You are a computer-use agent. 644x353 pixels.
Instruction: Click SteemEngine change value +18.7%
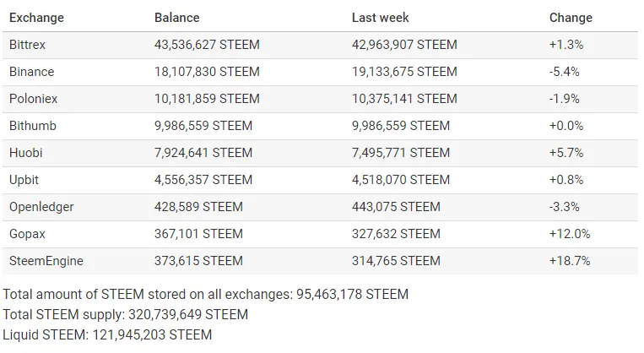click(x=570, y=261)
